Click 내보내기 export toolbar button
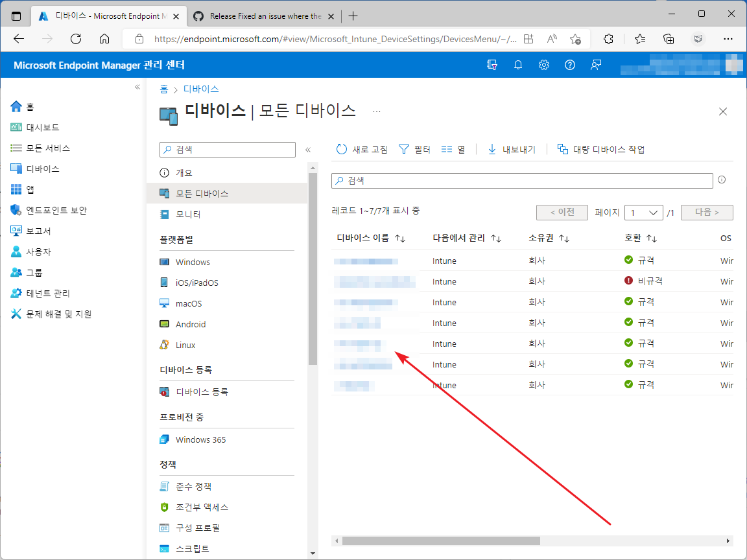The image size is (747, 560). pyautogui.click(x=511, y=150)
